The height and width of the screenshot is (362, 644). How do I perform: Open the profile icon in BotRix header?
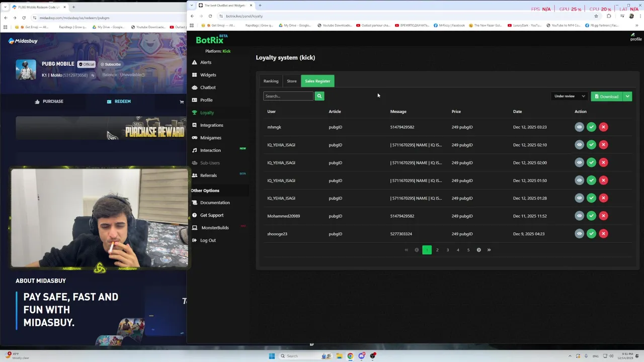(636, 37)
